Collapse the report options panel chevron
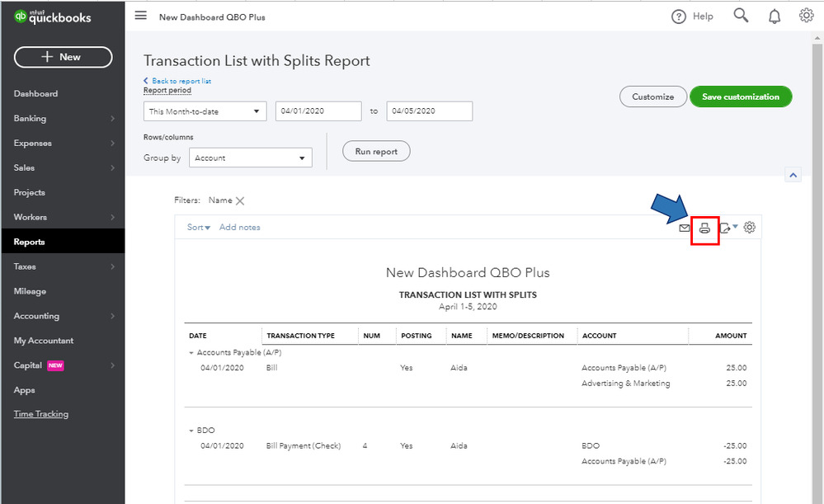 [793, 175]
